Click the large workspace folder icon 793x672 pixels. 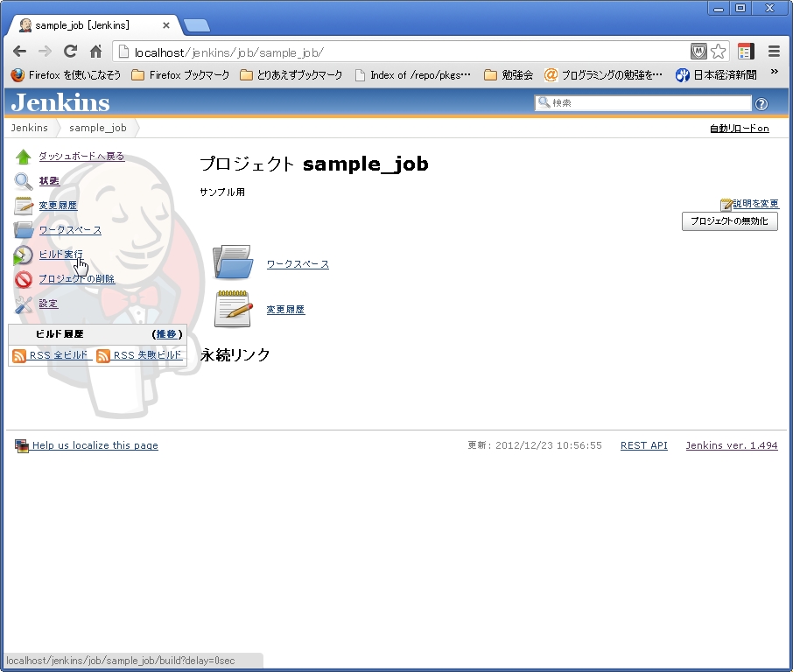[x=233, y=262]
